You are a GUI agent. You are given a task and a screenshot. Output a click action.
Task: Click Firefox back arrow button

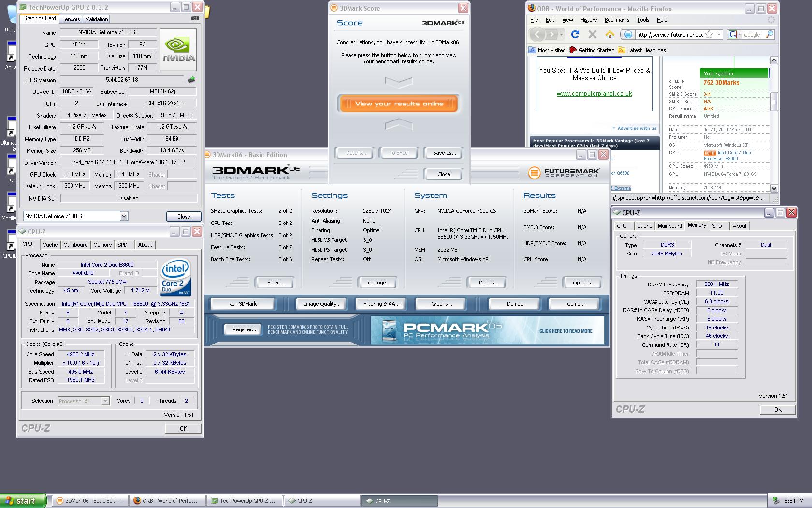pyautogui.click(x=537, y=34)
